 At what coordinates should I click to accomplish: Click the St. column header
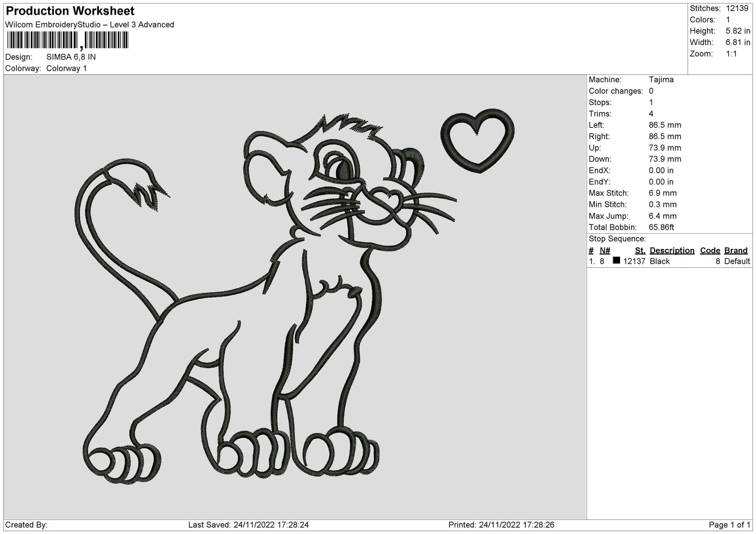pyautogui.click(x=640, y=251)
